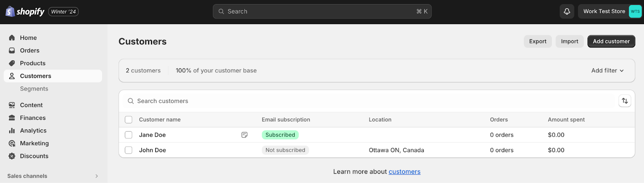644x183 pixels.
Task: Toggle the select all customers checkbox
Action: (x=128, y=120)
